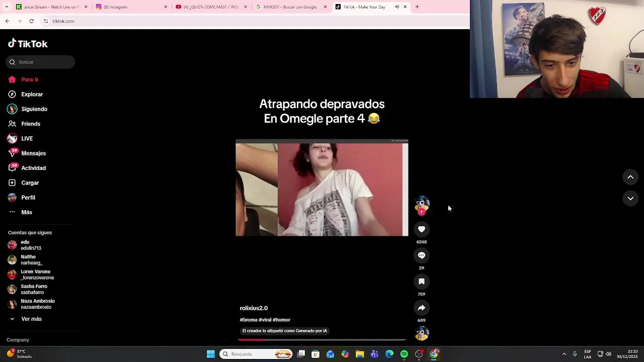
Task: Open the TikTok logo home link
Action: point(28,44)
